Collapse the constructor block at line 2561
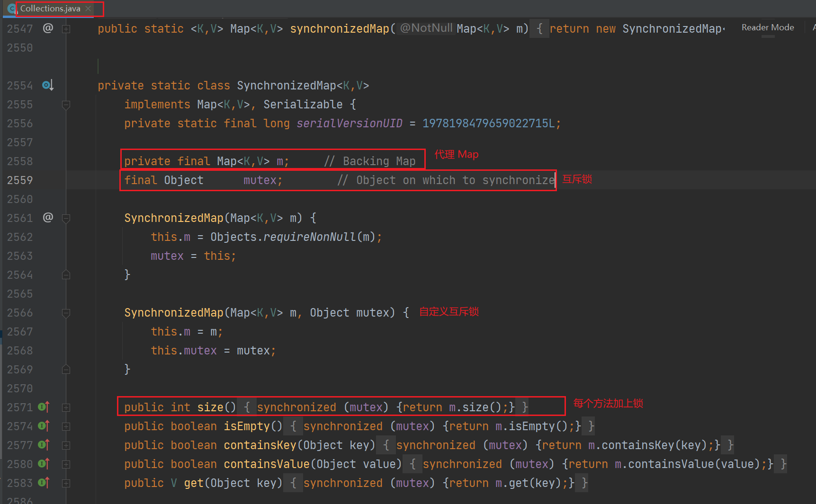The width and height of the screenshot is (816, 504). point(66,218)
